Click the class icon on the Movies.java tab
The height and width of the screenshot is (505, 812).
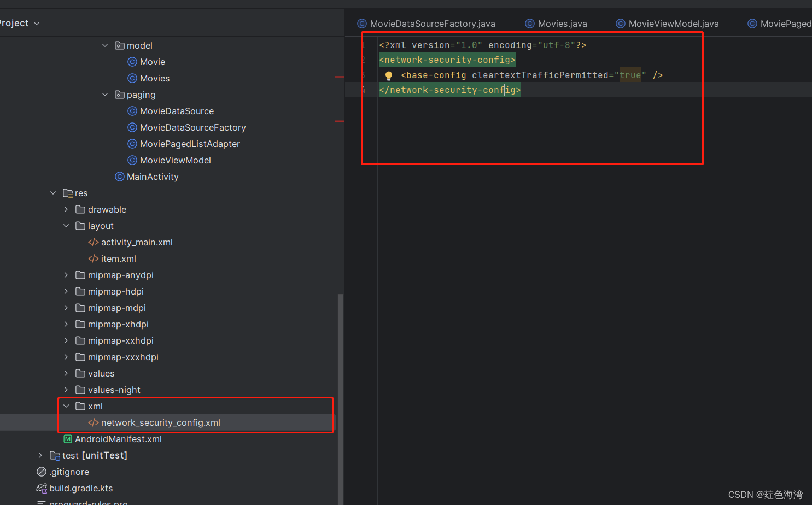(x=529, y=24)
